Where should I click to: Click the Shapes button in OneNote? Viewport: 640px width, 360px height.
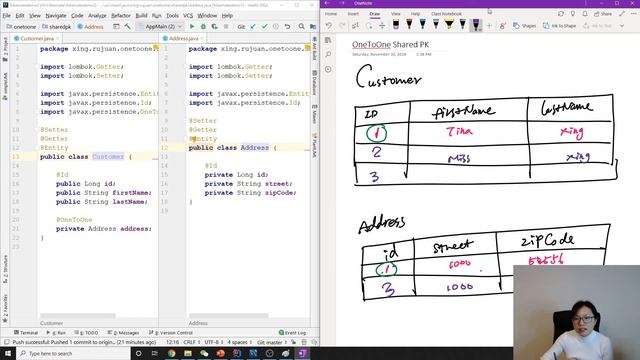coord(524,26)
